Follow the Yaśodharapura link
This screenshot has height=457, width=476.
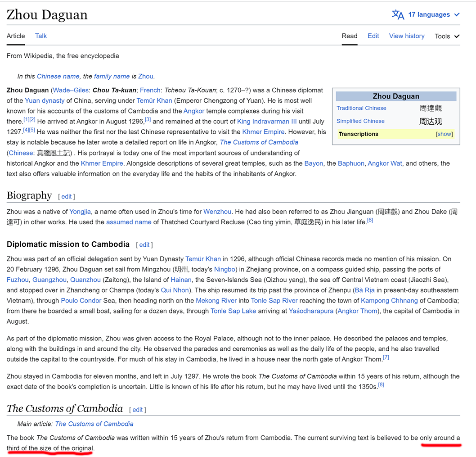(311, 311)
